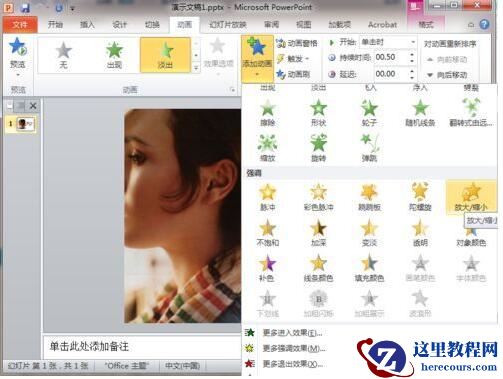Apply the 加深 (Darken) emphasis effect

(318, 233)
